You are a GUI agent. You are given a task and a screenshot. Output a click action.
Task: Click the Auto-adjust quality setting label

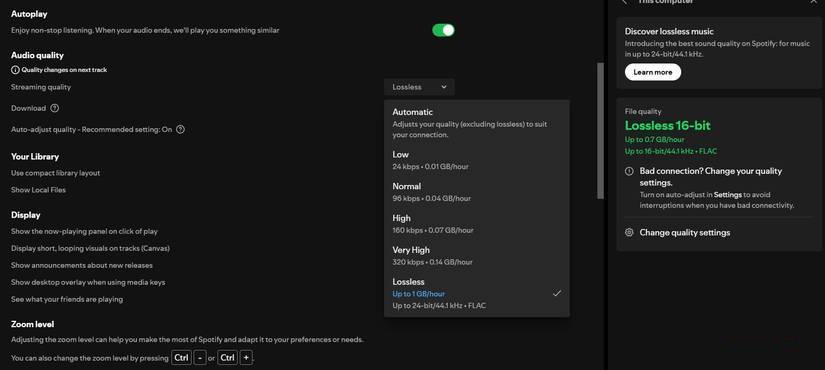(x=92, y=129)
